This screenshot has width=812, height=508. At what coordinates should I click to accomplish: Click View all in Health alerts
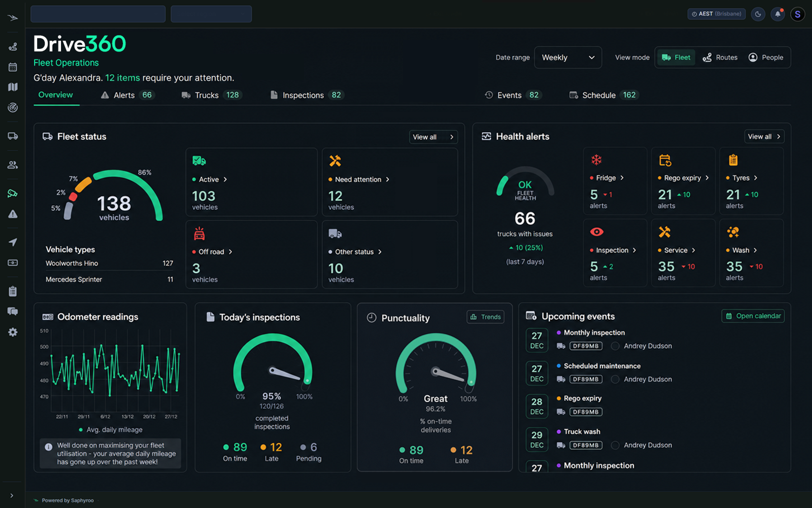pyautogui.click(x=764, y=137)
